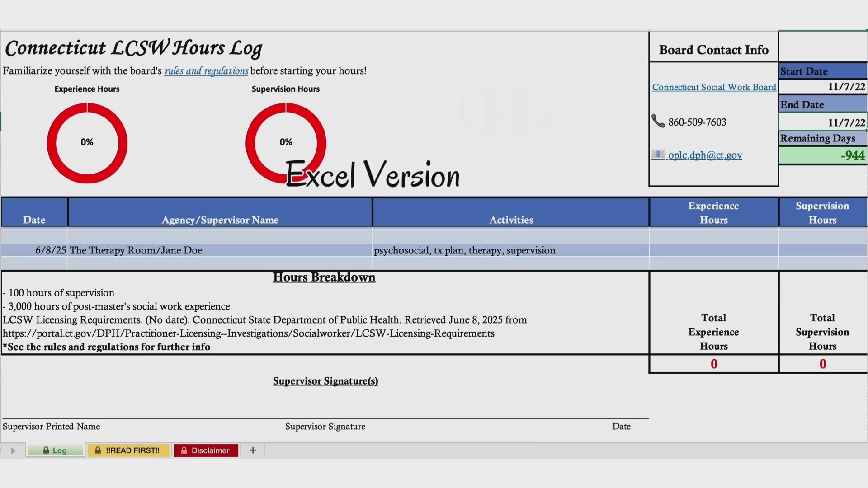Click the Supervisor Printed Name label
868x488 pixels.
[x=51, y=426]
